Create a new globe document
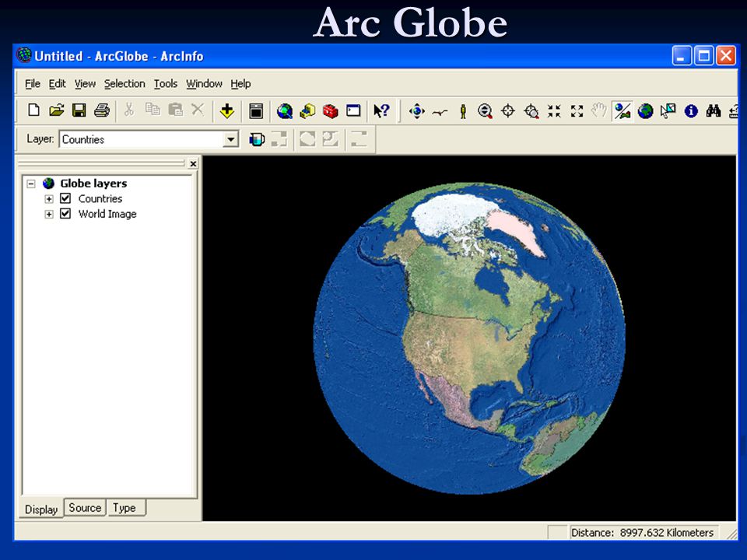Image resolution: width=747 pixels, height=560 pixels. [x=33, y=110]
